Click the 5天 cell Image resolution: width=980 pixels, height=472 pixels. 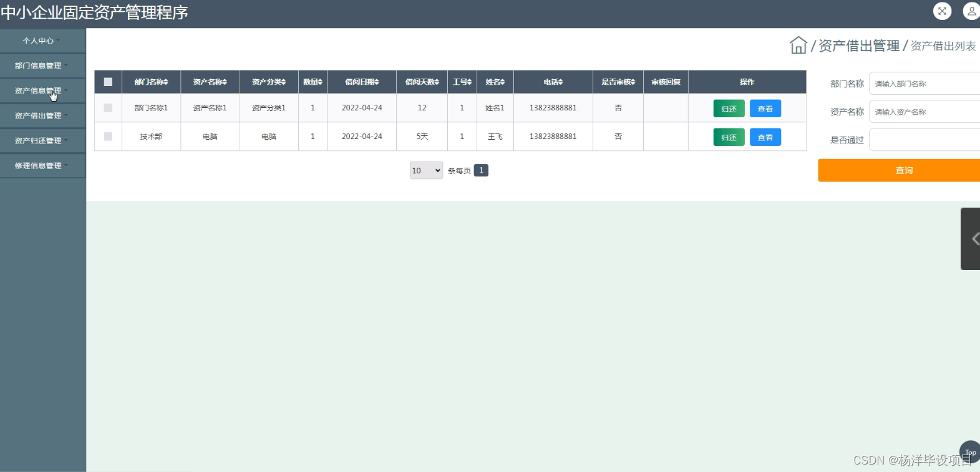tap(422, 137)
